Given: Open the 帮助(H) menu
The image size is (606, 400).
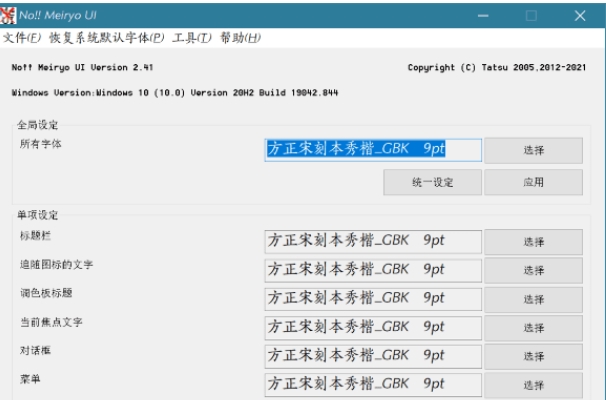Looking at the screenshot, I should pyautogui.click(x=240, y=38).
